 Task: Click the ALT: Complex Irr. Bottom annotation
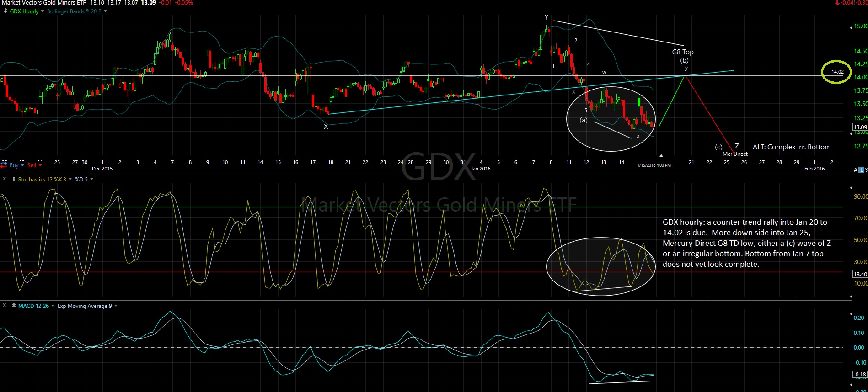tap(792, 147)
